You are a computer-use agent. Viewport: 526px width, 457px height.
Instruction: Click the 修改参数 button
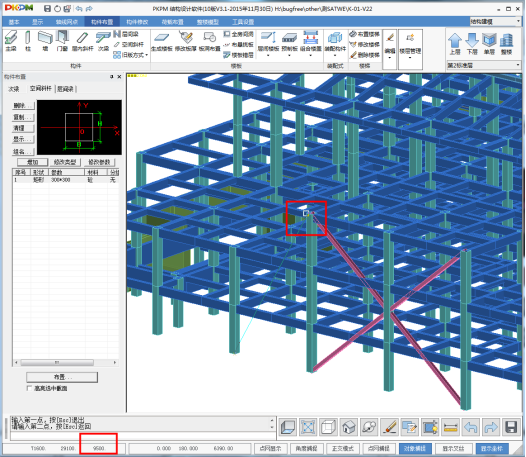point(99,162)
